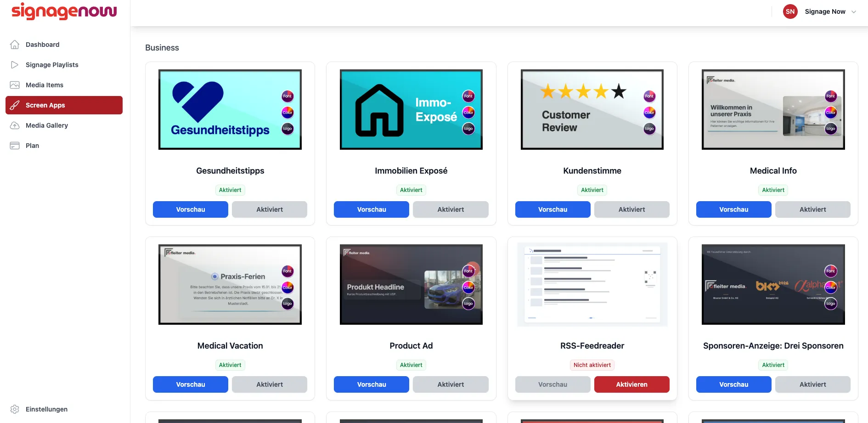
Task: Click Font badge on Sponsoren-Anzeige thumbnail
Action: tap(831, 271)
